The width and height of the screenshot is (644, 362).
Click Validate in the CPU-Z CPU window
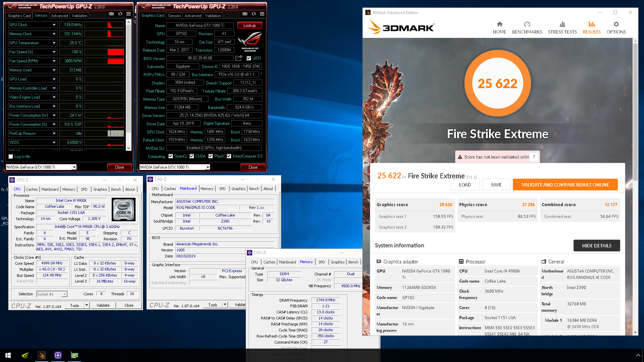coord(103,305)
